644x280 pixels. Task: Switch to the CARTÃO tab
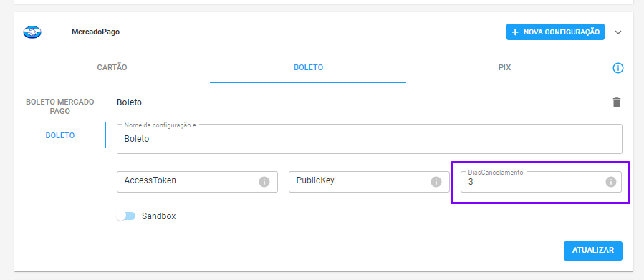112,68
